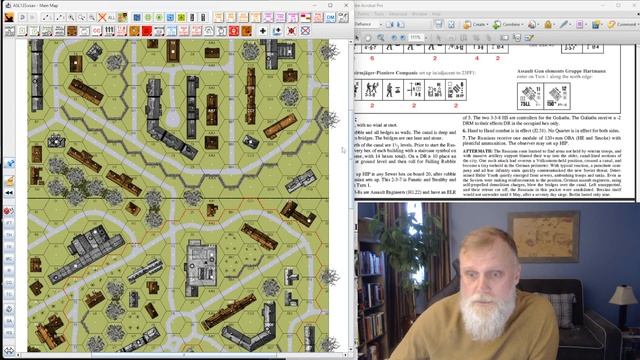Click the zoom in magnifier in VASL toolbar
This screenshot has height=360, width=640.
71,17
